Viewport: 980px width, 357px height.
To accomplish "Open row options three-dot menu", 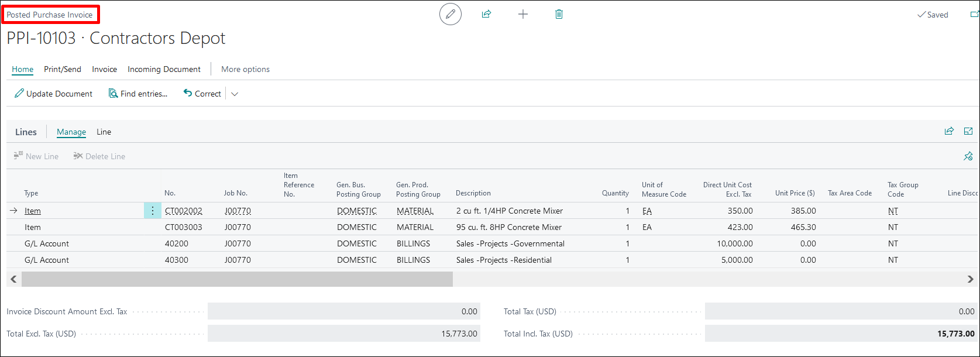I will coord(153,211).
